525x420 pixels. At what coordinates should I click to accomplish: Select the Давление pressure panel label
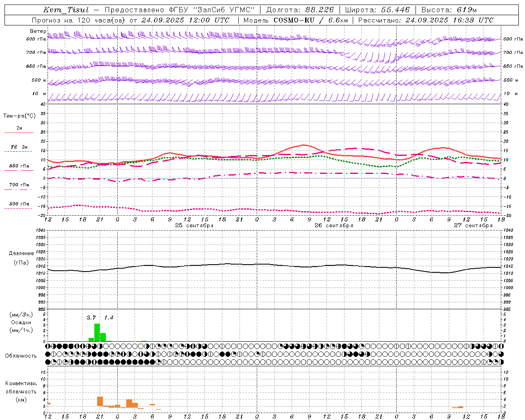21,253
